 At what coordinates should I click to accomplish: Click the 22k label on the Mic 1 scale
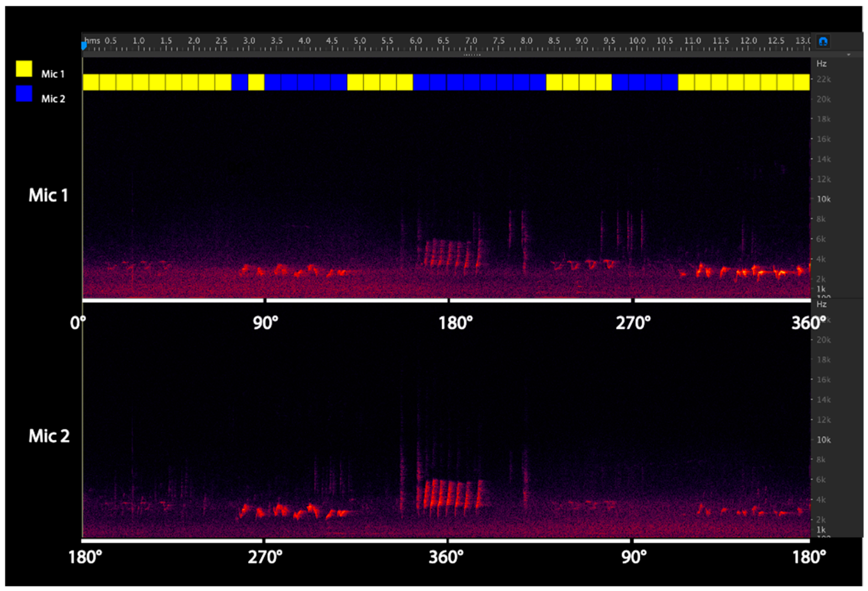(x=824, y=79)
